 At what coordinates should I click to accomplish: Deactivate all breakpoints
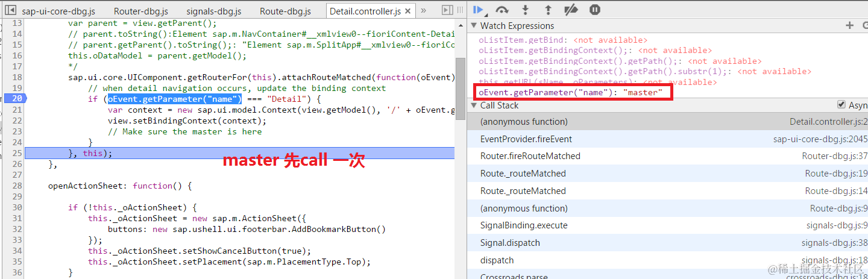571,9
